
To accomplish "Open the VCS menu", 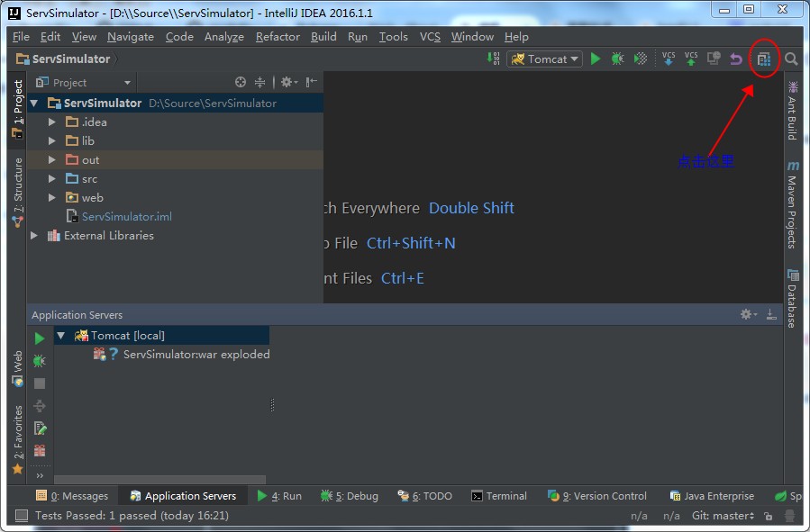I will pos(430,37).
